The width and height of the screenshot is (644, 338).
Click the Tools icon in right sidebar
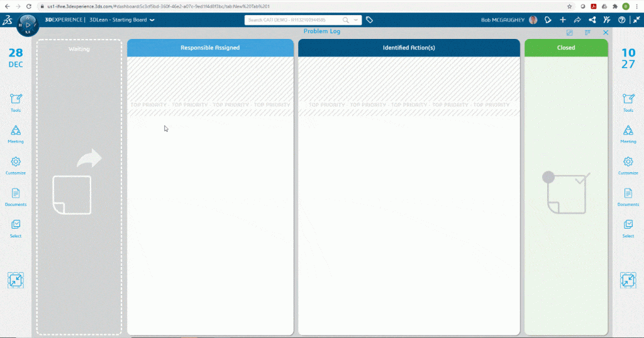coord(628,99)
